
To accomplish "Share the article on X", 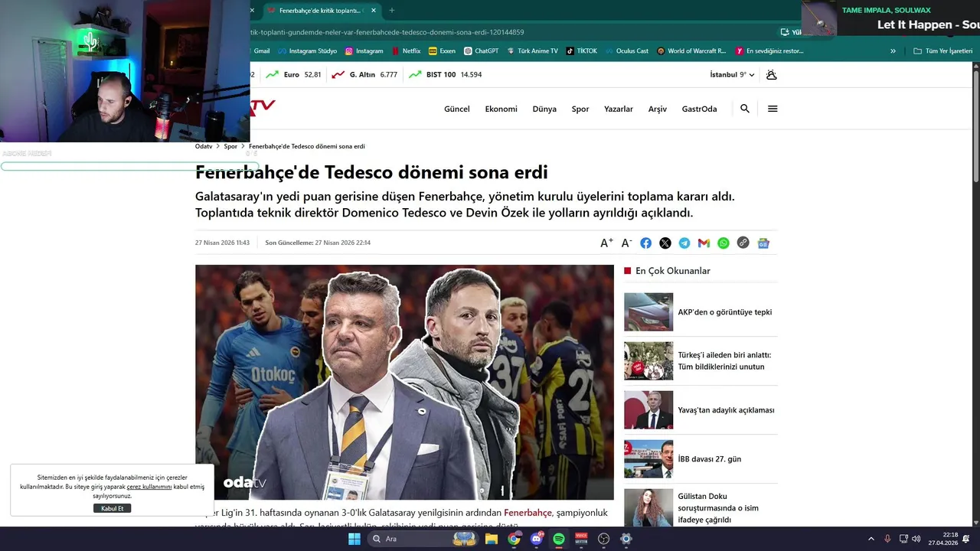I will pyautogui.click(x=665, y=243).
